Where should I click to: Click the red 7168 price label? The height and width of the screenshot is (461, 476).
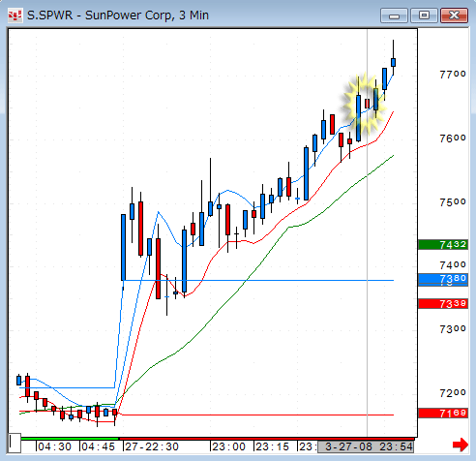click(x=443, y=414)
